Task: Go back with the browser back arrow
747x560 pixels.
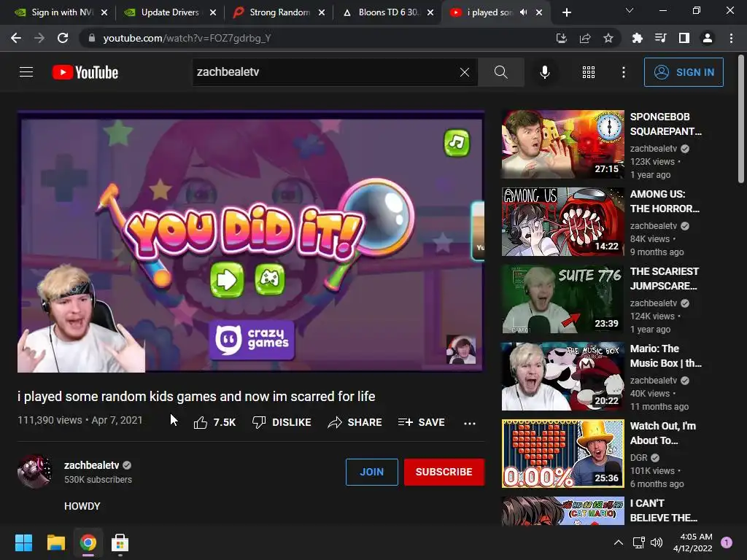Action: 16,38
